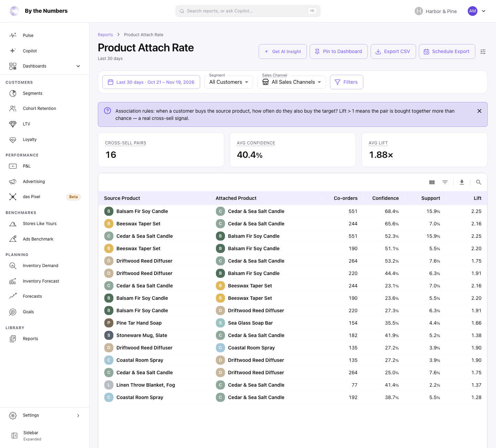Dismiss the association rules banner
The image size is (496, 448).
(479, 111)
